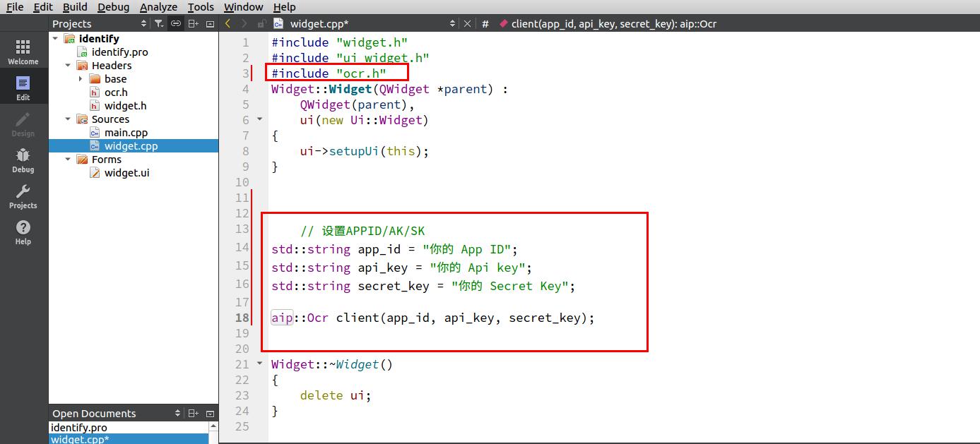This screenshot has width=980, height=444.
Task: Select widget.h header file
Action: coord(125,106)
